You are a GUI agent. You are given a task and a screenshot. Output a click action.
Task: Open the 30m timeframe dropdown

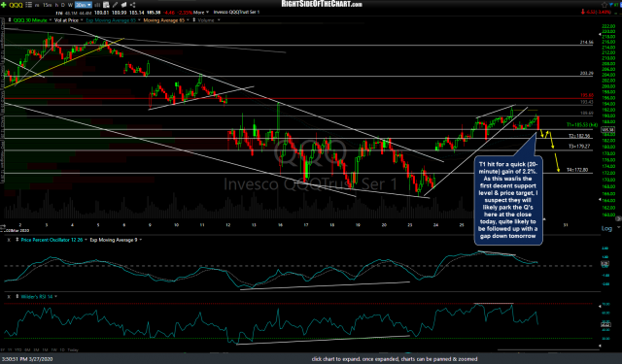coord(84,5)
